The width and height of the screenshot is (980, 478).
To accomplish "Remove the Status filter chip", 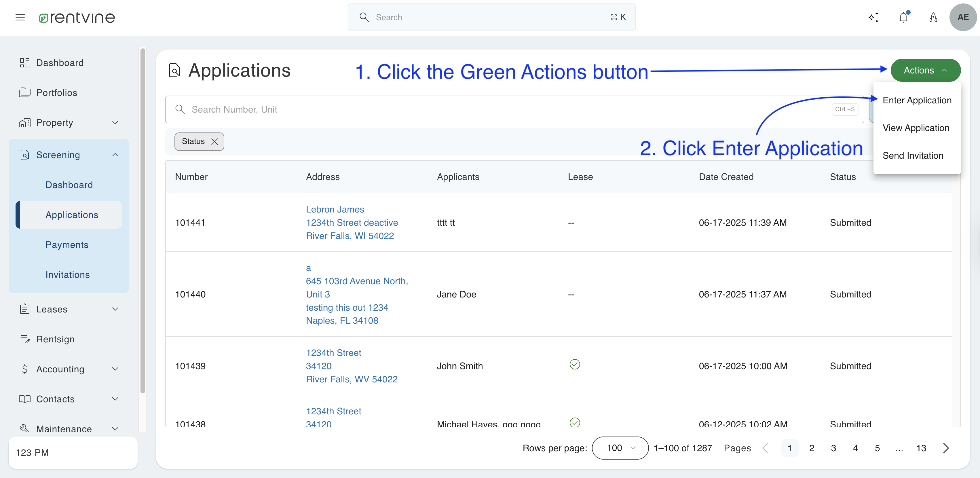I will 214,142.
